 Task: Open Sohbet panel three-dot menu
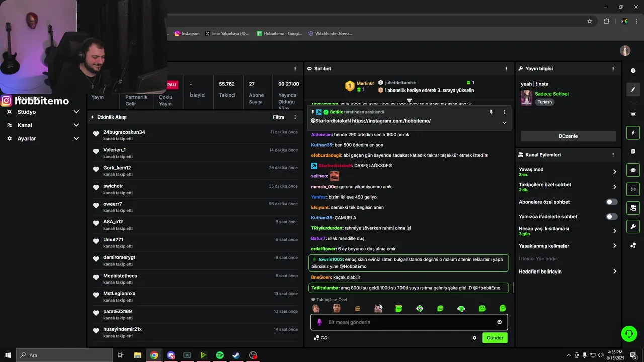point(506,69)
